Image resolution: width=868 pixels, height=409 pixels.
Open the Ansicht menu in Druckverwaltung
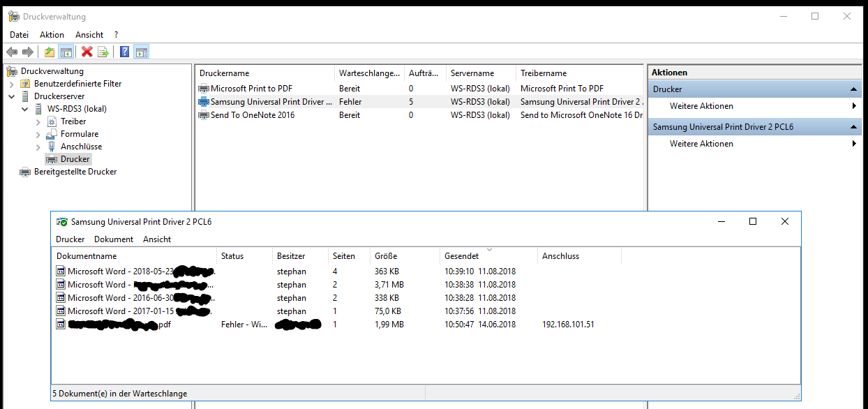click(89, 35)
